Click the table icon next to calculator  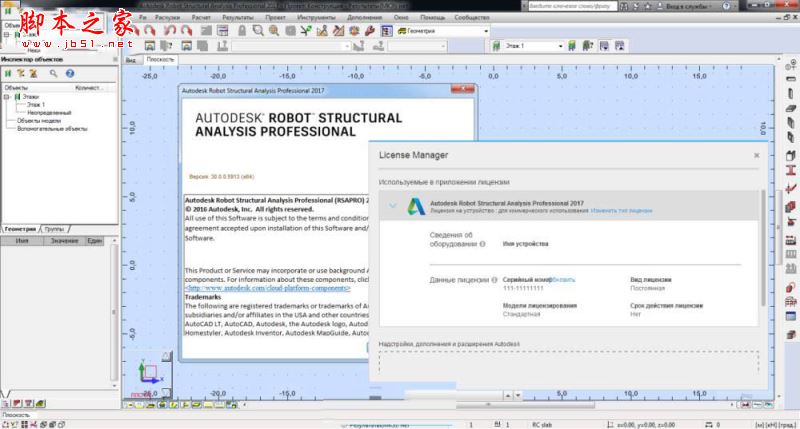(x=222, y=31)
